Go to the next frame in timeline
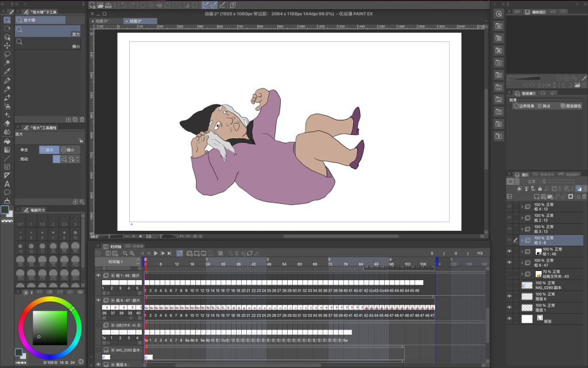588x368 pixels. point(163,253)
